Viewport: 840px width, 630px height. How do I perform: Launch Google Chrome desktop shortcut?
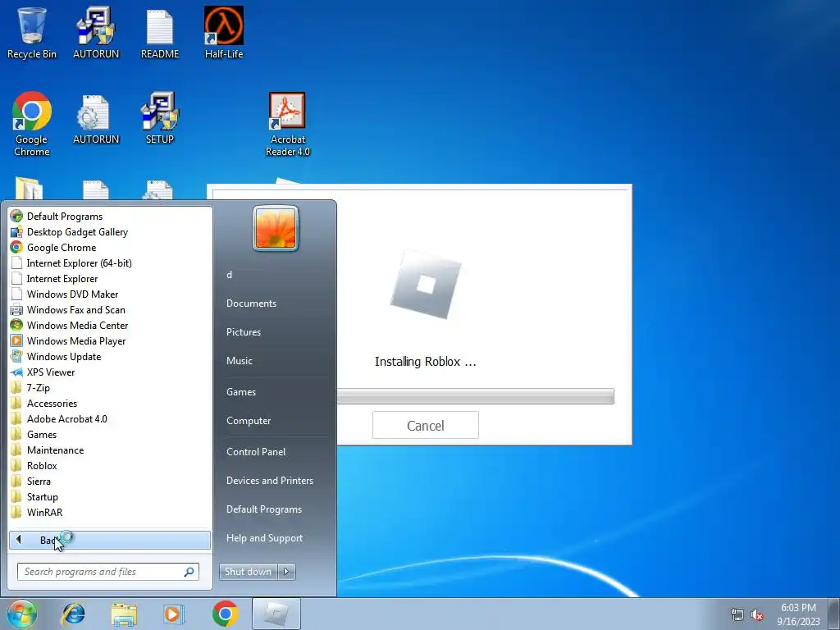tap(32, 124)
